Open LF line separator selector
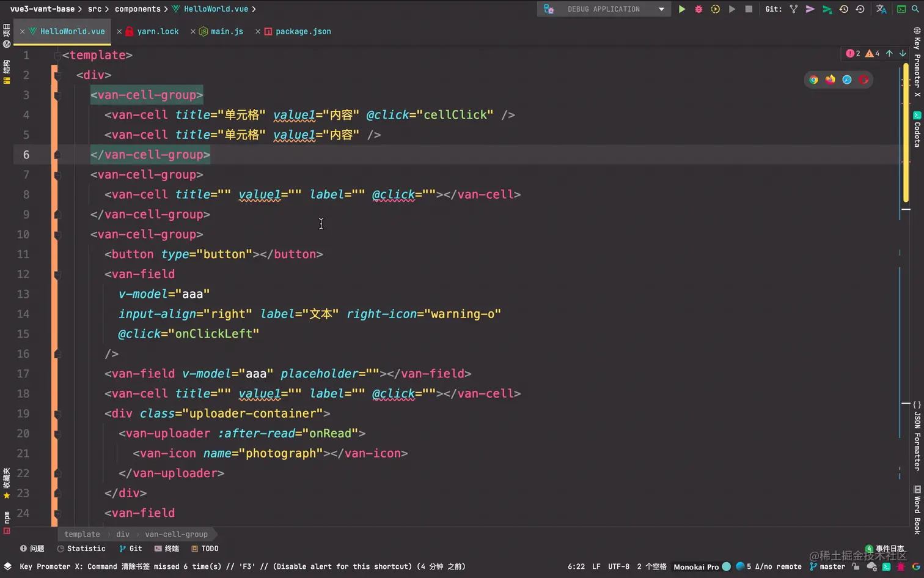The image size is (924, 578). click(x=596, y=566)
